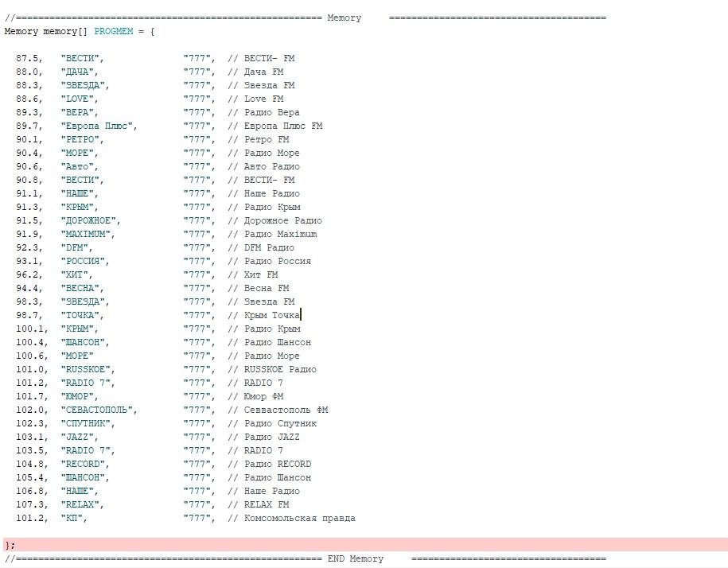Click the frequency value 90.8

(29, 180)
